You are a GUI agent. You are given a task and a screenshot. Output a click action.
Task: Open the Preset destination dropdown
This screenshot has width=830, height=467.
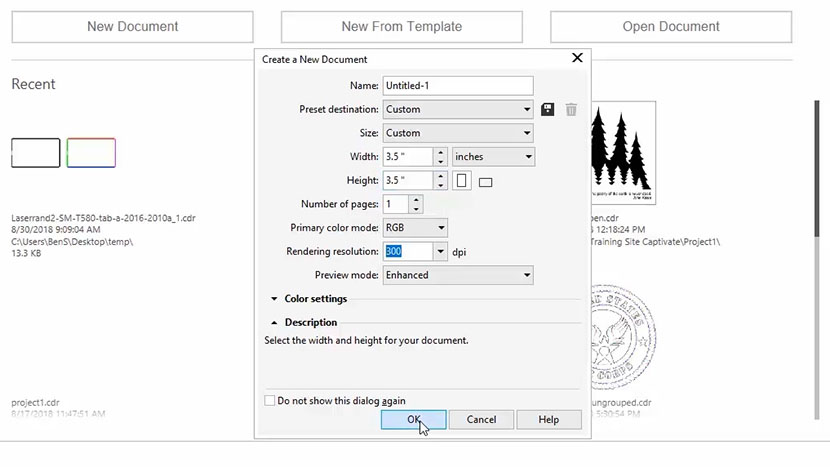coord(457,110)
